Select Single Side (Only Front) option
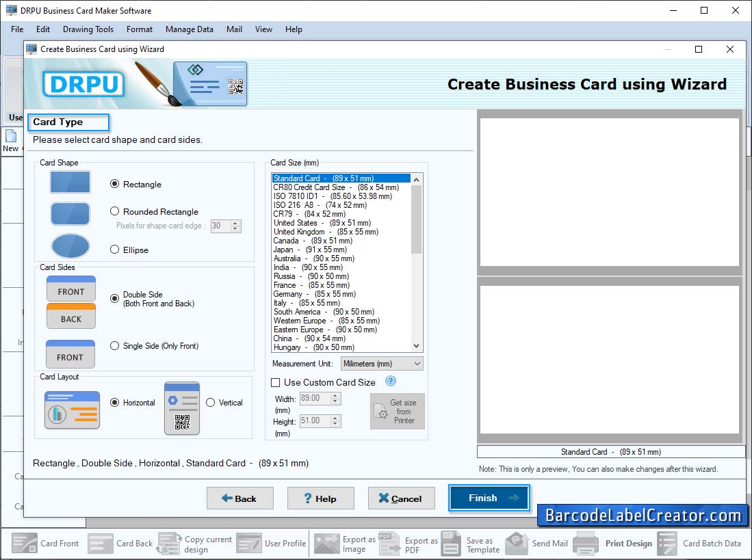This screenshot has height=560, width=752. click(115, 345)
